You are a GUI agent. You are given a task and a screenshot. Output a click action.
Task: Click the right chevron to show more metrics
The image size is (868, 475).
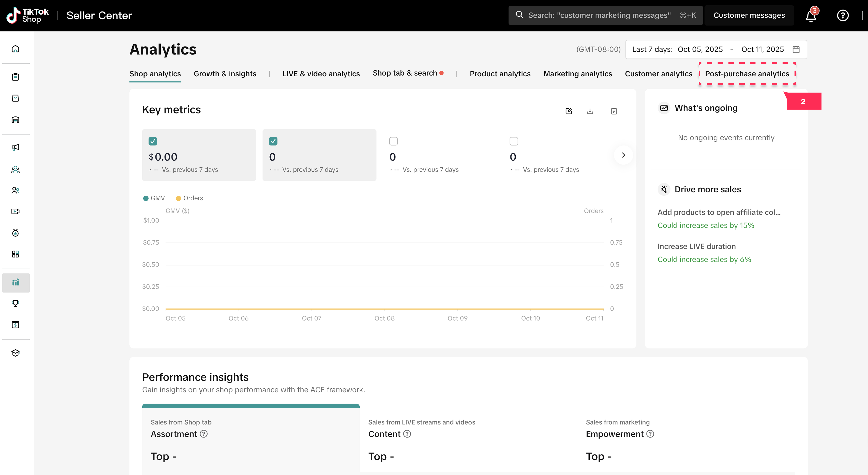(x=623, y=155)
